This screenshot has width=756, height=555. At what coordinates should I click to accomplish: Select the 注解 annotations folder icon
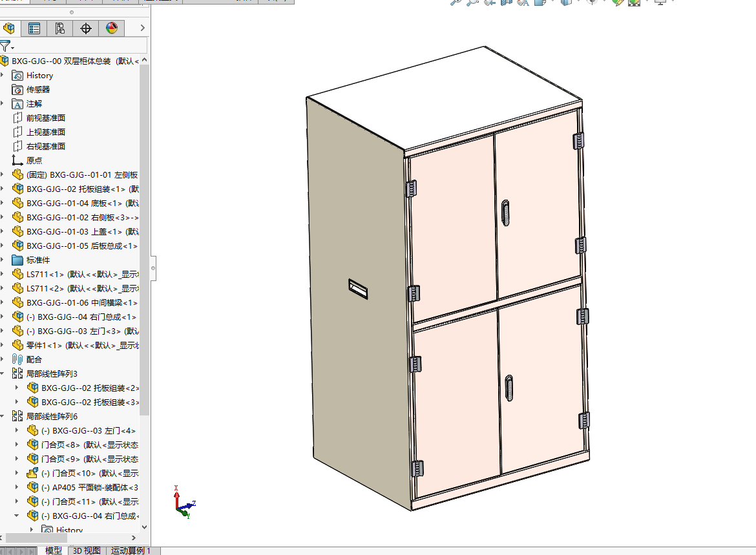pos(17,103)
